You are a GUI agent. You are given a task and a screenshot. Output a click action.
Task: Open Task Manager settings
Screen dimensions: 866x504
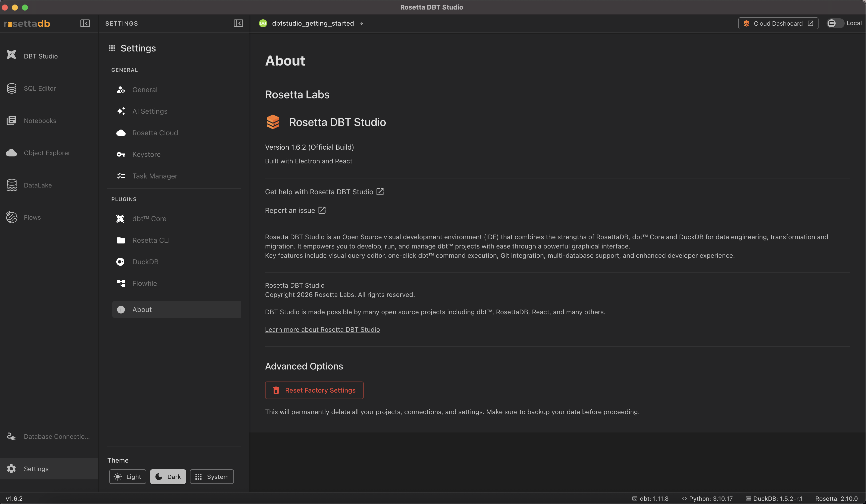coord(176,176)
